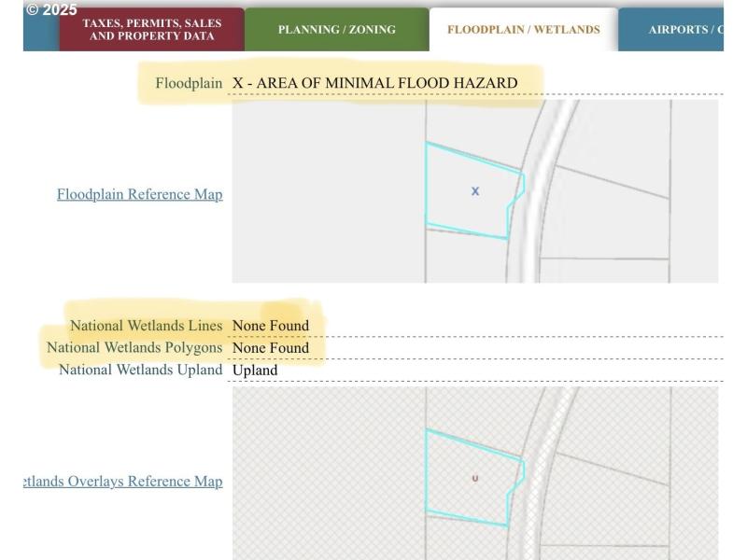Screen dimensions: 747x560
Task: Click the National Wetlands Lines label
Action: click(146, 326)
